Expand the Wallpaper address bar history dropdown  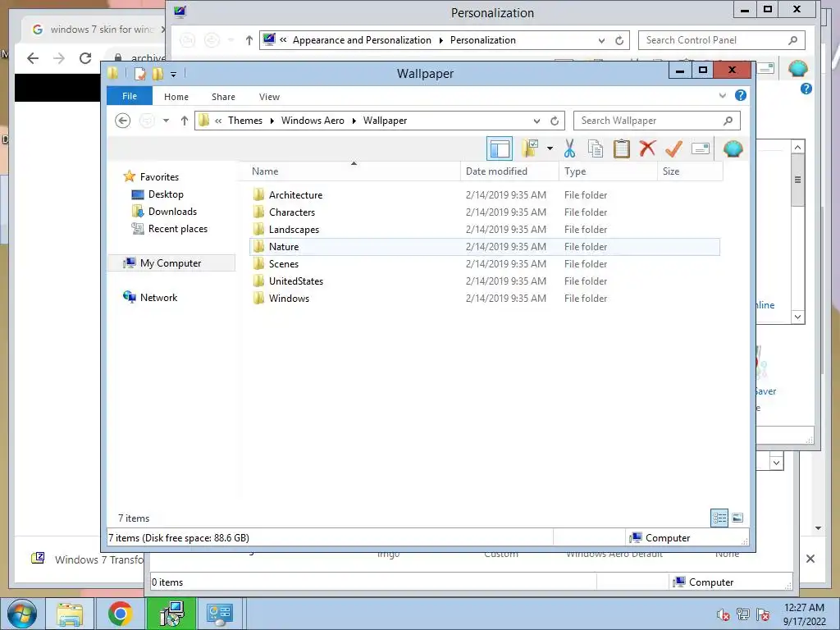[x=536, y=121]
